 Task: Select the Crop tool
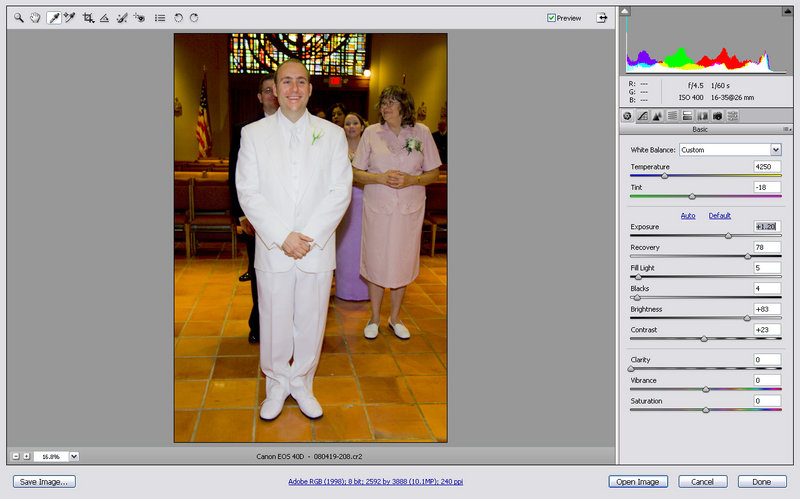click(x=88, y=18)
